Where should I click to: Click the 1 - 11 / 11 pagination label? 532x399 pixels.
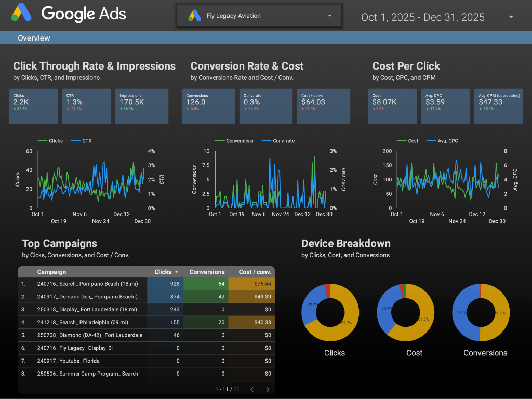coord(228,390)
